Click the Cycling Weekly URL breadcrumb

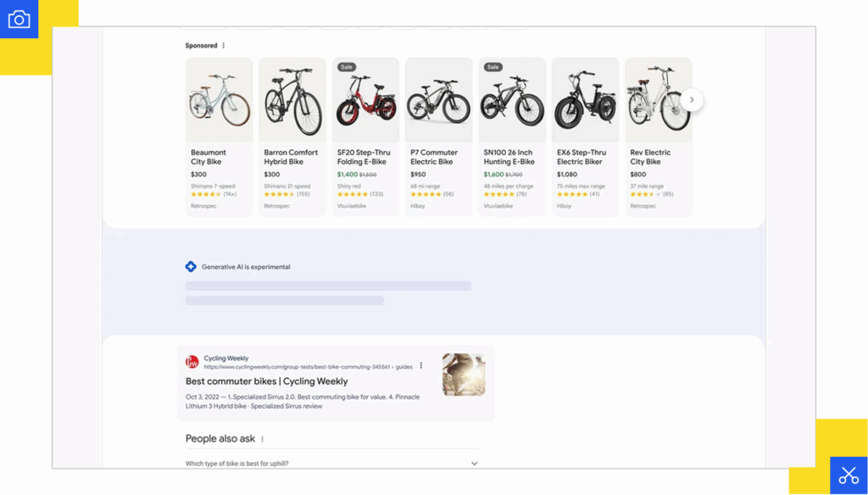[x=308, y=367]
